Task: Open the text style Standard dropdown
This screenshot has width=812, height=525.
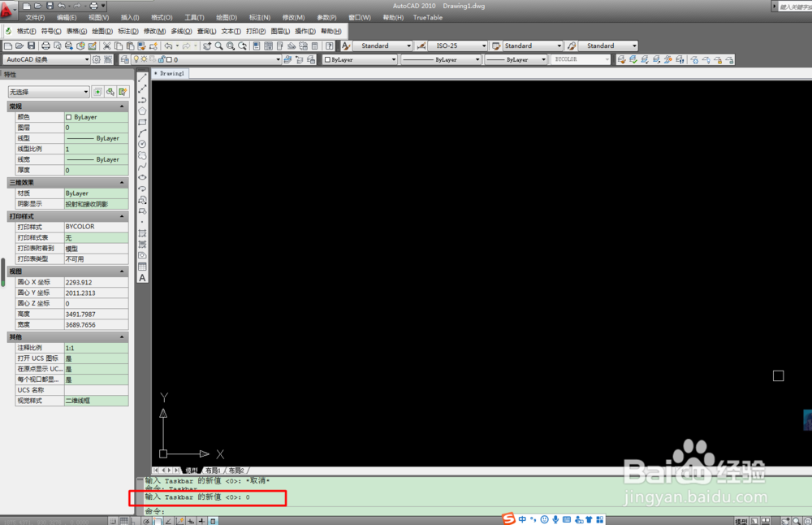Action: 383,46
